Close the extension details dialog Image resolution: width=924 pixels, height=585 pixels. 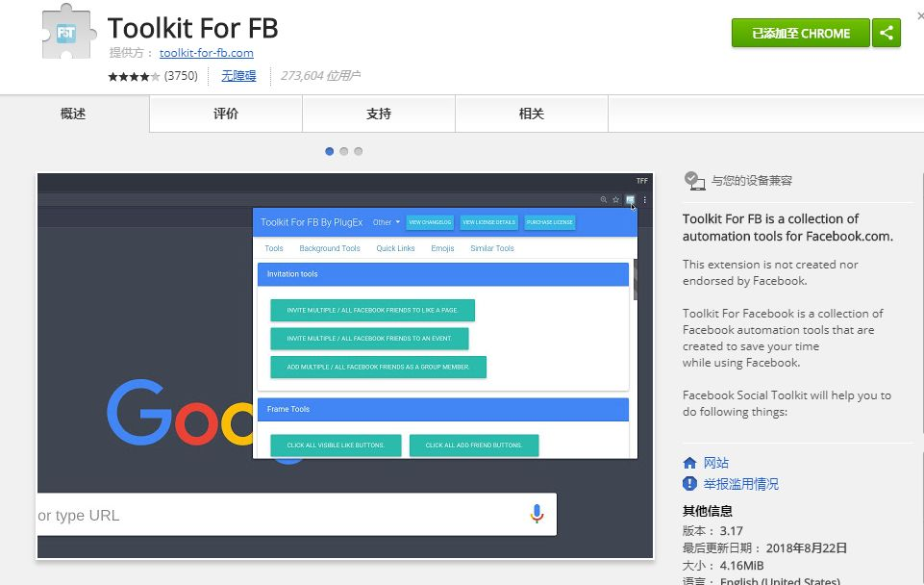[920, 16]
